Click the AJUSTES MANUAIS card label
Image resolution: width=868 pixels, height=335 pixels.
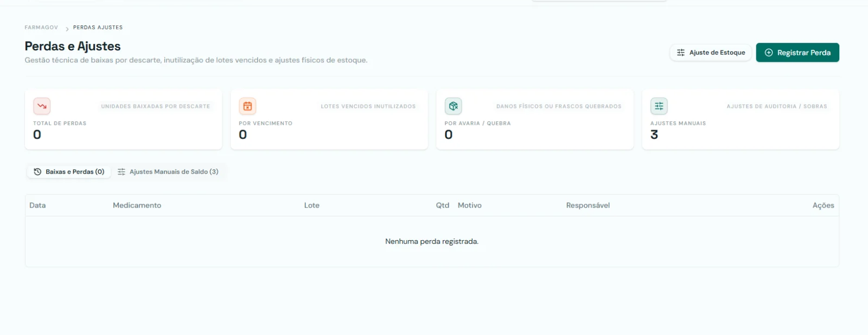point(678,124)
